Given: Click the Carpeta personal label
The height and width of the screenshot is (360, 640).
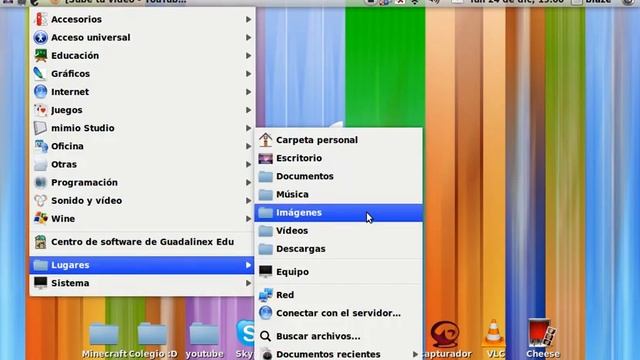Looking at the screenshot, I should click(x=317, y=140).
